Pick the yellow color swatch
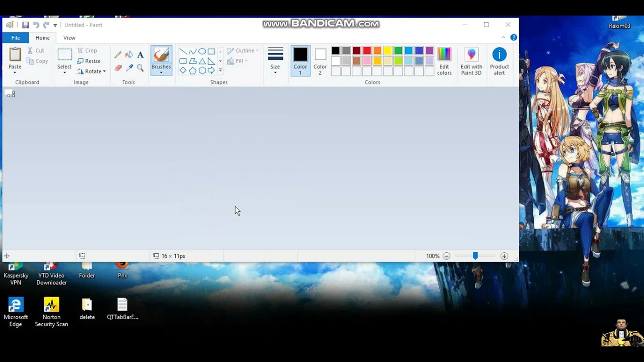The height and width of the screenshot is (362, 644). 388,51
